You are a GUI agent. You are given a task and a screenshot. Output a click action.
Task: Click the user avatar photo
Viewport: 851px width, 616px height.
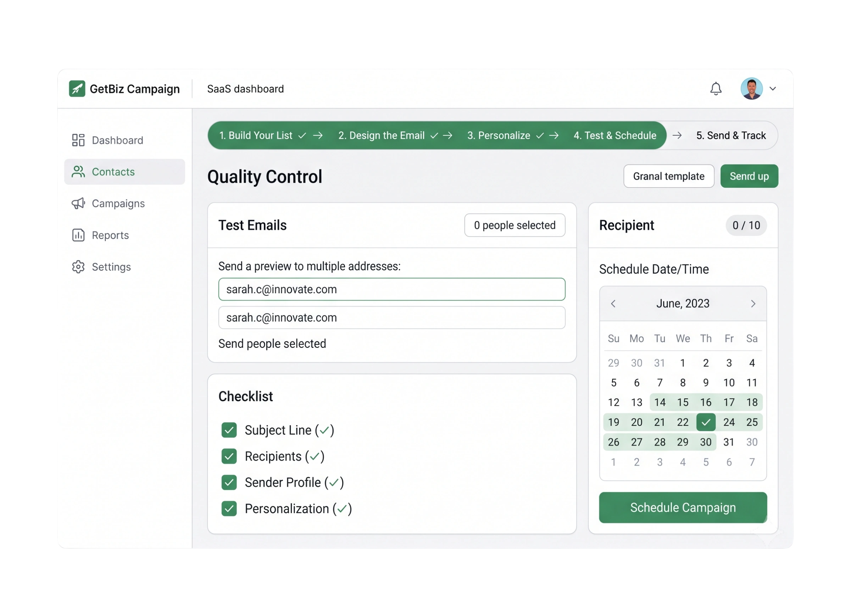[x=751, y=89]
